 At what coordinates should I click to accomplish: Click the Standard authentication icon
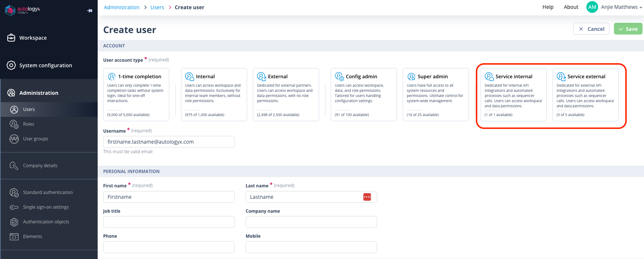click(x=14, y=193)
